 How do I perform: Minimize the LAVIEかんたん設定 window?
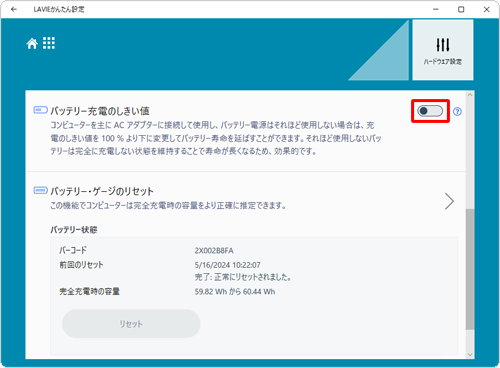pos(436,9)
